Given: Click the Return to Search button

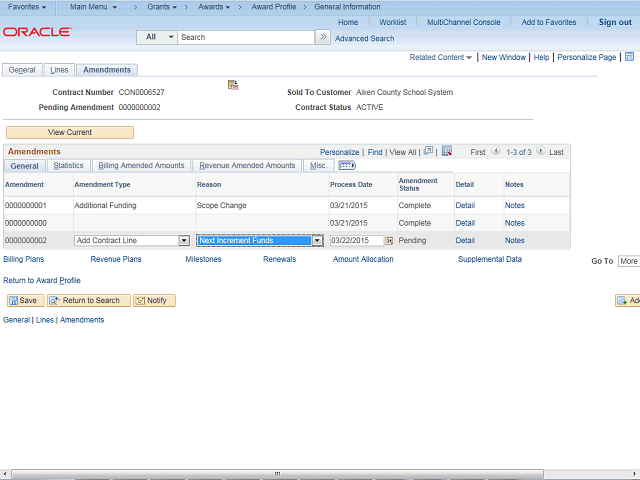Looking at the screenshot, I should [x=89, y=300].
